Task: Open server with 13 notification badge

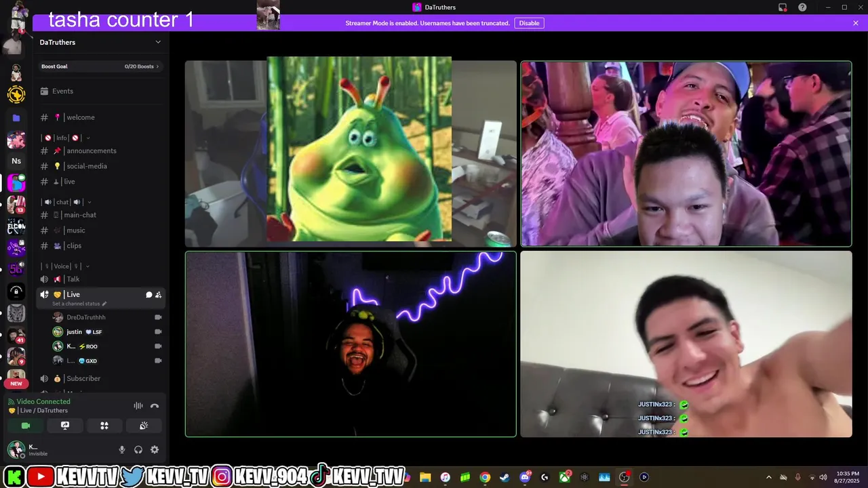Action: click(16, 205)
